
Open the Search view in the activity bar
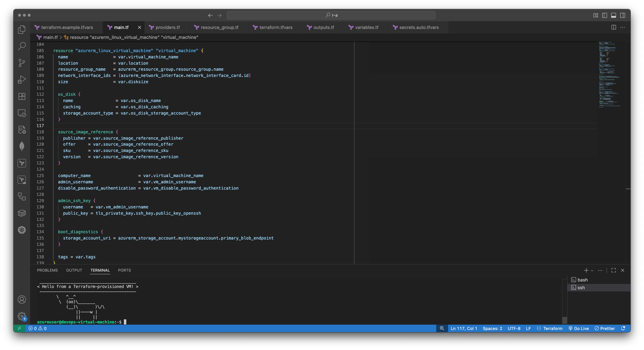tap(22, 46)
